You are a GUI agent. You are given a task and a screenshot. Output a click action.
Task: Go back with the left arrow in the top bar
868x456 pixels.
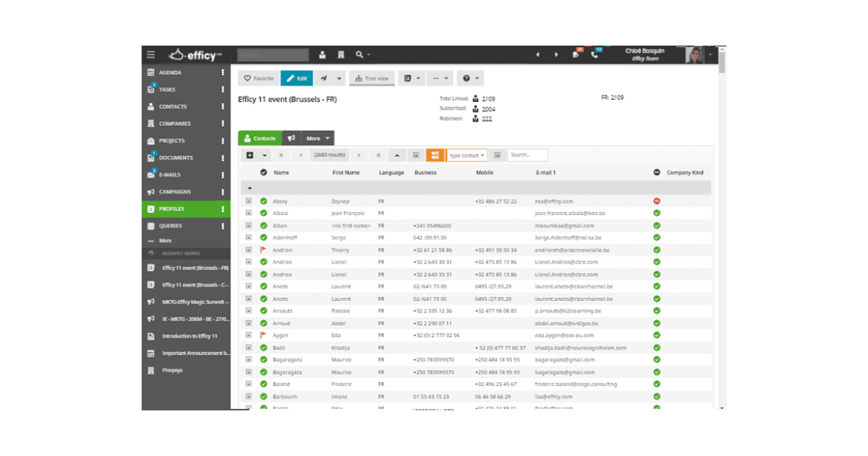coord(537,55)
